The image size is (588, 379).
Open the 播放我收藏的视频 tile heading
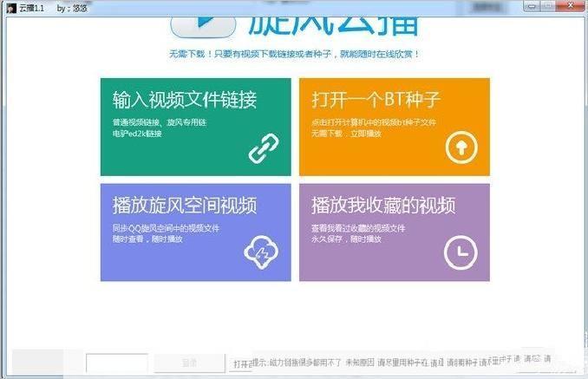[x=383, y=205]
